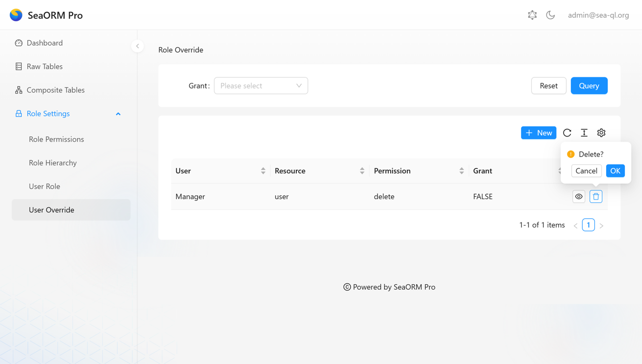The width and height of the screenshot is (642, 364).
Task: Open the Grant select dropdown
Action: [x=261, y=86]
